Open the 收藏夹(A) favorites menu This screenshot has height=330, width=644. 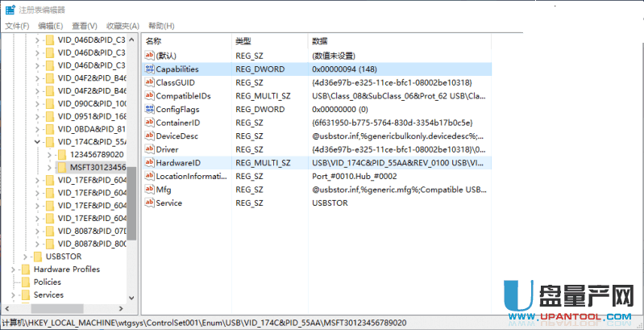click(123, 26)
